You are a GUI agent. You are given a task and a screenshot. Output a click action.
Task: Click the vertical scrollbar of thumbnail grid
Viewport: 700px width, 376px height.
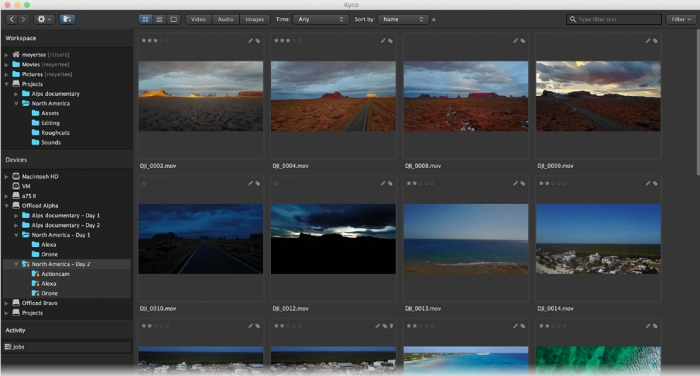[697, 103]
